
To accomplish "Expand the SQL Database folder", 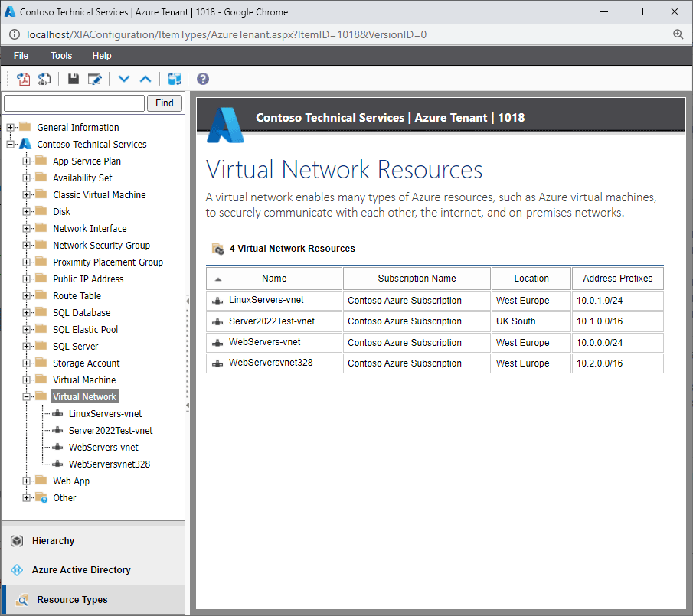I will [x=27, y=313].
